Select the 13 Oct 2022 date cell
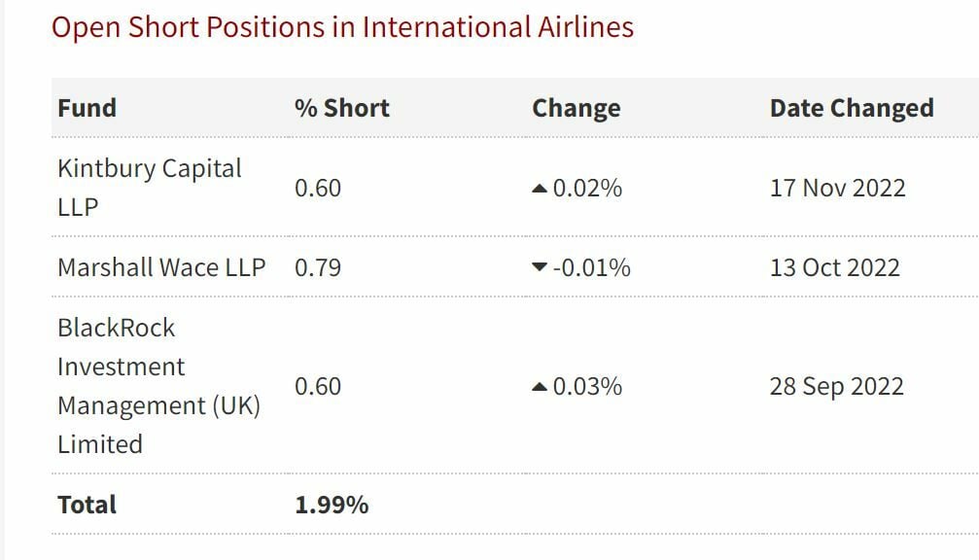This screenshot has width=979, height=560. pos(834,267)
